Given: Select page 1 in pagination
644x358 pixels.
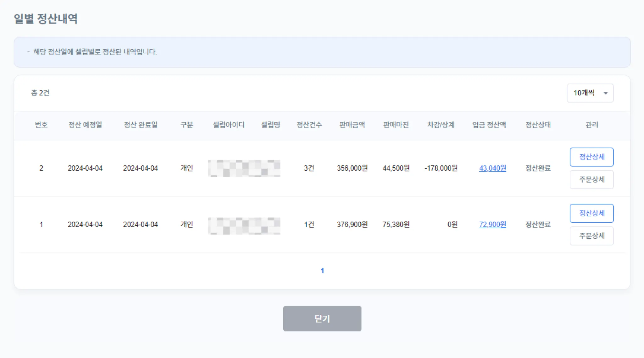Looking at the screenshot, I should (x=322, y=271).
